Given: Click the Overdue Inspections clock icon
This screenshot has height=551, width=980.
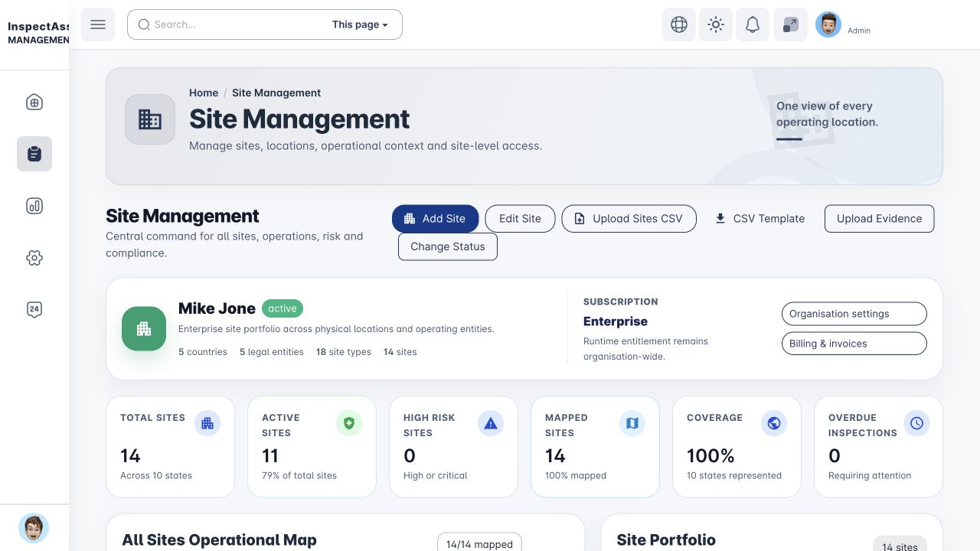Looking at the screenshot, I should [x=916, y=423].
